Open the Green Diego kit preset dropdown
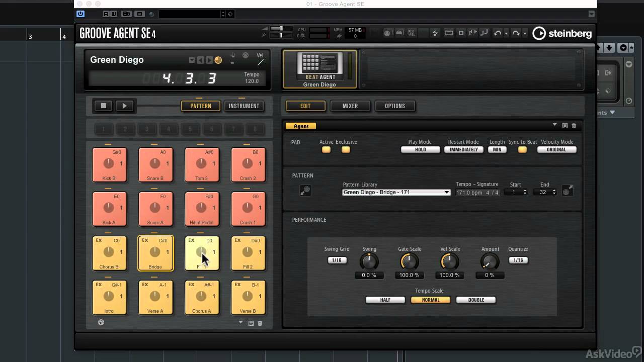The height and width of the screenshot is (362, 644). click(x=192, y=60)
